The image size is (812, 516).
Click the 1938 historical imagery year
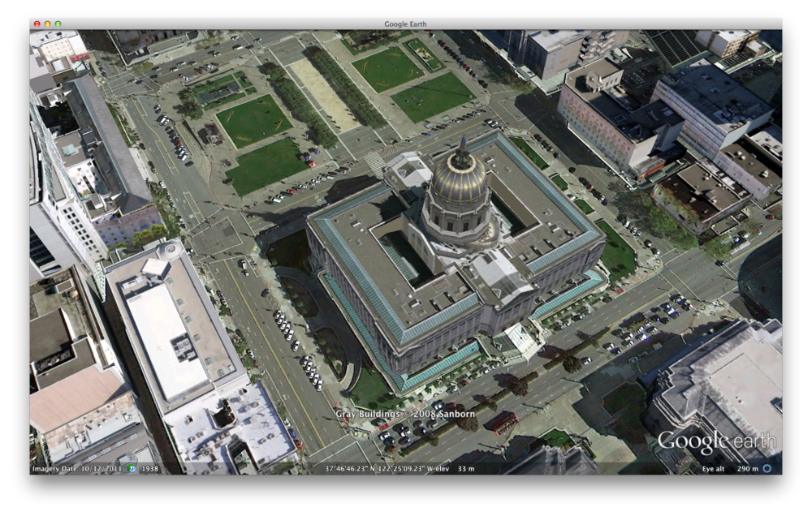149,469
